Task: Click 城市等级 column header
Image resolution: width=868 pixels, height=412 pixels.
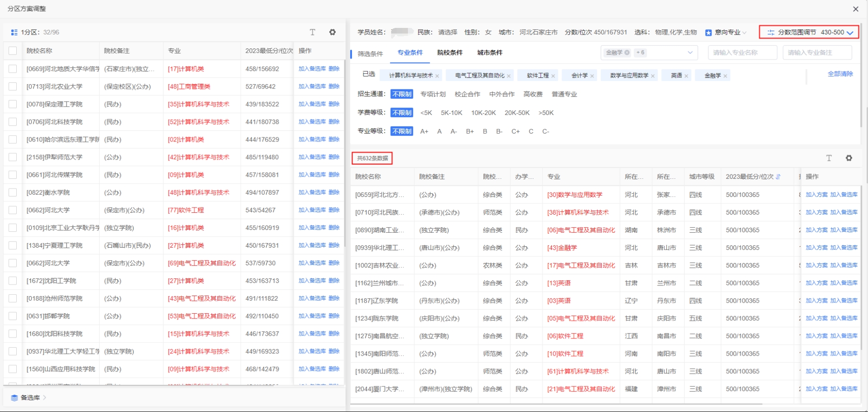Action: (702, 176)
